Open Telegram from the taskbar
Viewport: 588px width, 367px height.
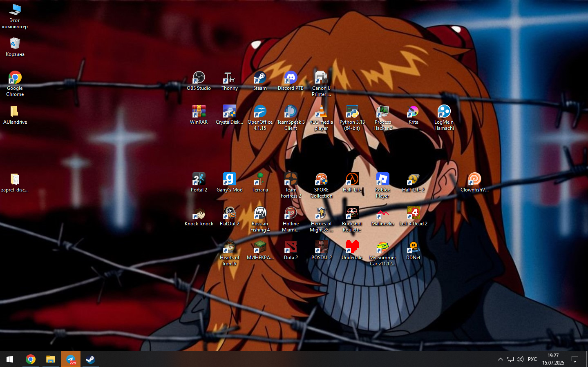(71, 359)
